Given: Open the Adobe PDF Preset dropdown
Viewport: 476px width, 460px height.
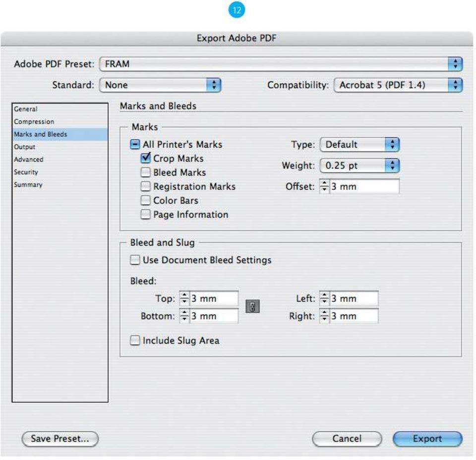Looking at the screenshot, I should point(281,64).
